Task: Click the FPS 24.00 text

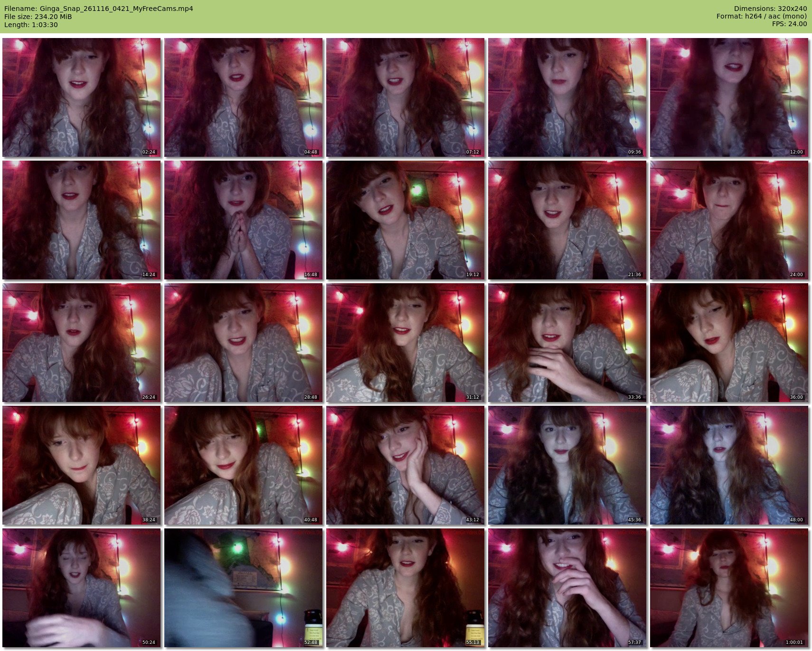Action: coord(789,24)
